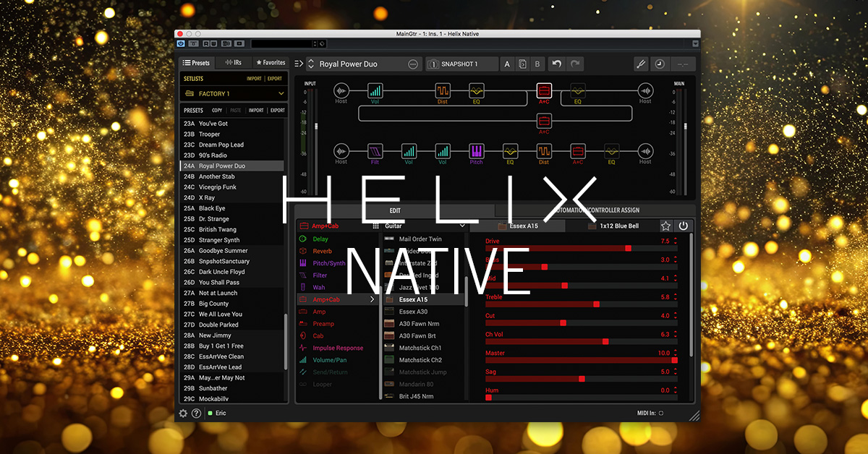Click the Drive slider handle
The image size is (868, 454).
click(628, 248)
